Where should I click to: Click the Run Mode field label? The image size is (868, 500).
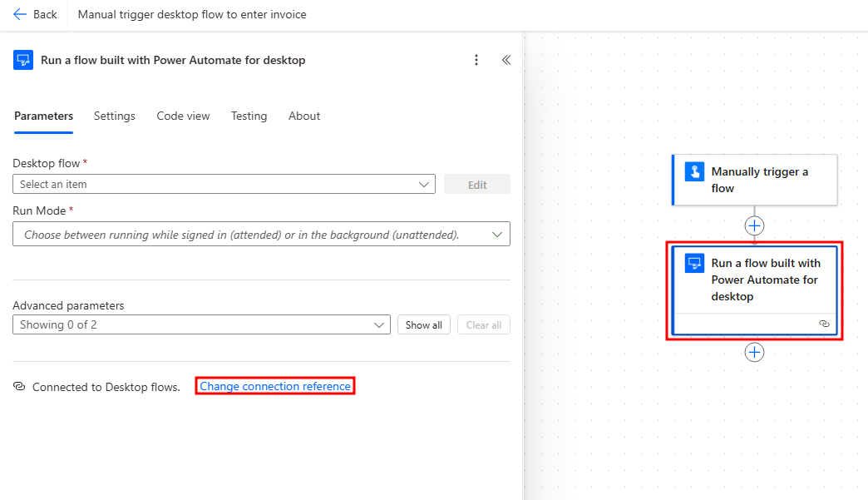coord(39,211)
